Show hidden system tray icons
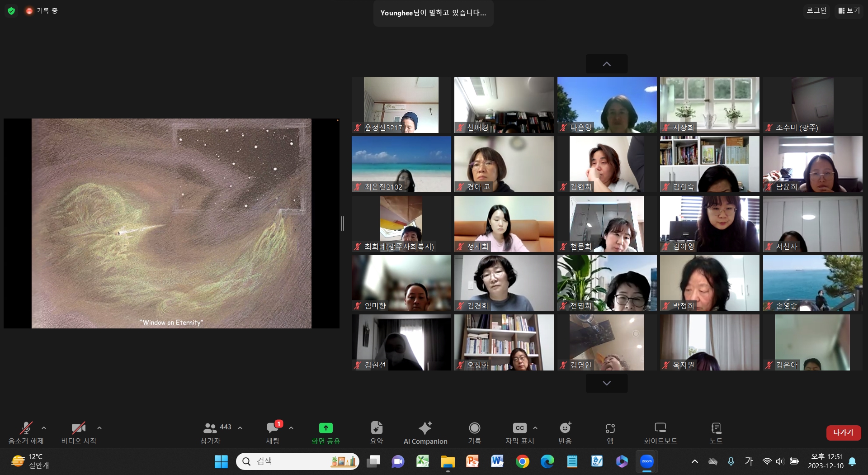The image size is (868, 475). [695, 461]
